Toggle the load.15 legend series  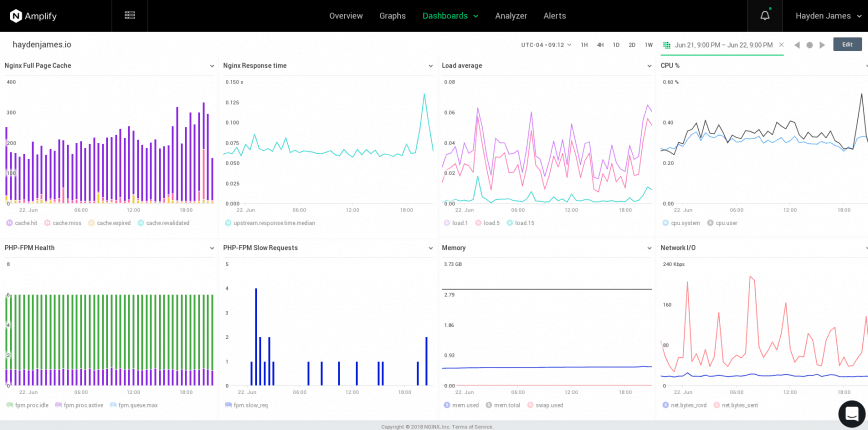click(x=521, y=223)
